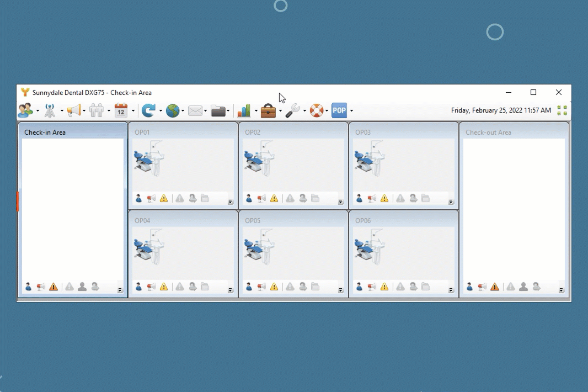This screenshot has height=392, width=588.
Task: Expand the dropdown arrow beside radio tower
Action: [x=62, y=111]
